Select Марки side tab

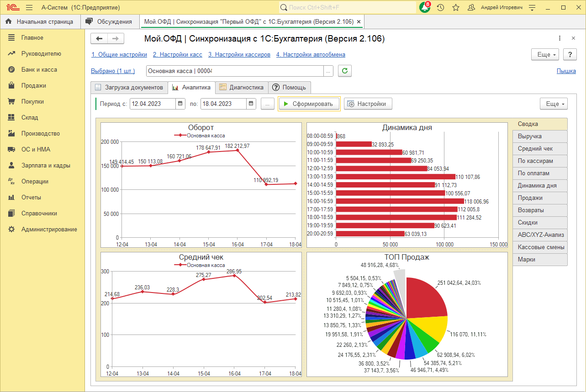coord(540,259)
